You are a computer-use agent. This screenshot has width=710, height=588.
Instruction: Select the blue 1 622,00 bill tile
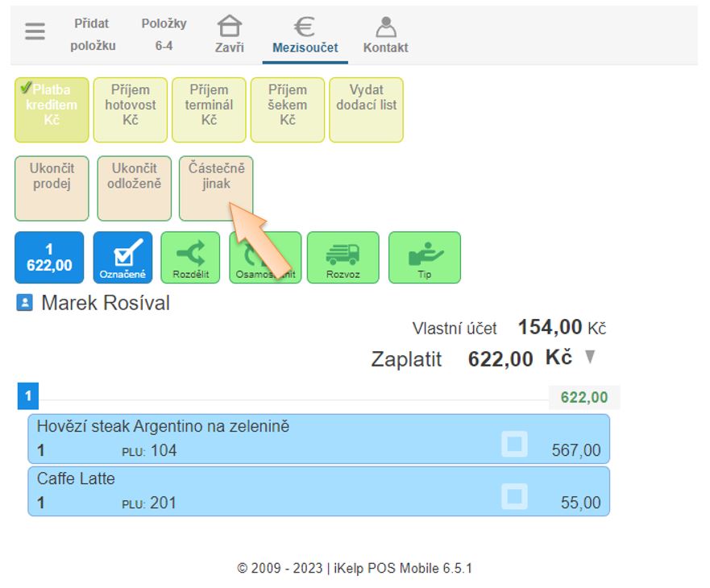pos(49,257)
